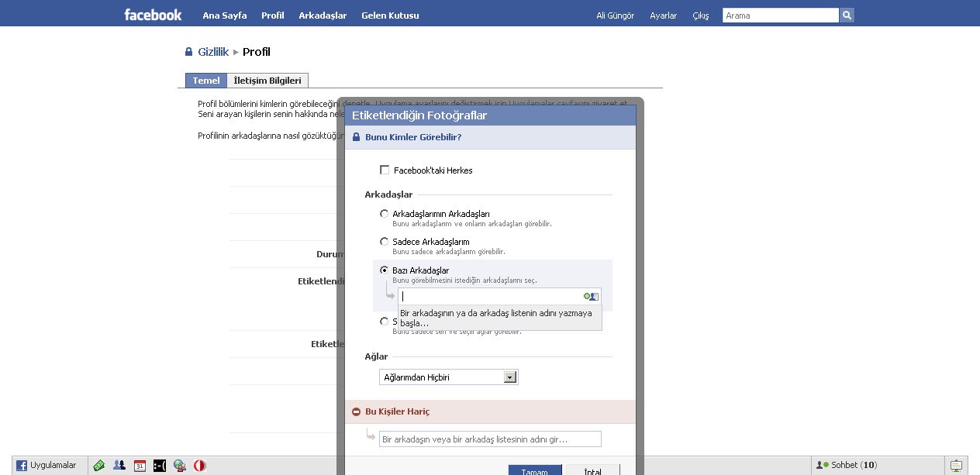980x475 pixels.
Task: Switch to Temel tab
Action: pyautogui.click(x=206, y=81)
